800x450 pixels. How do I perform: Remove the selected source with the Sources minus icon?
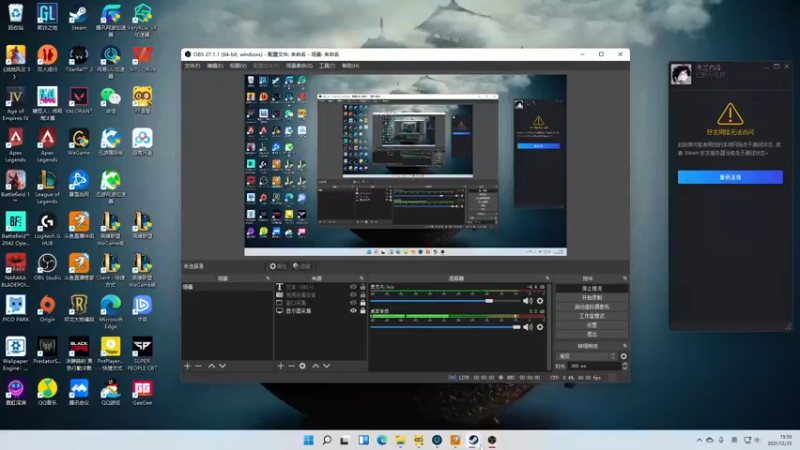pos(291,366)
